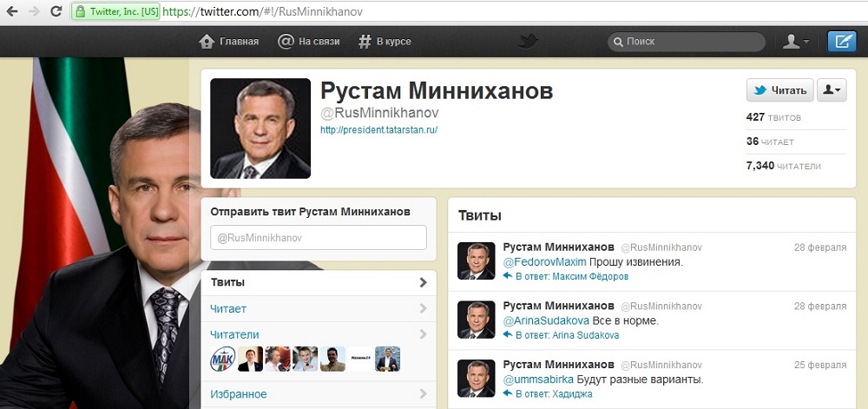Click author name on Будут разные варианты tweet

[x=558, y=364]
